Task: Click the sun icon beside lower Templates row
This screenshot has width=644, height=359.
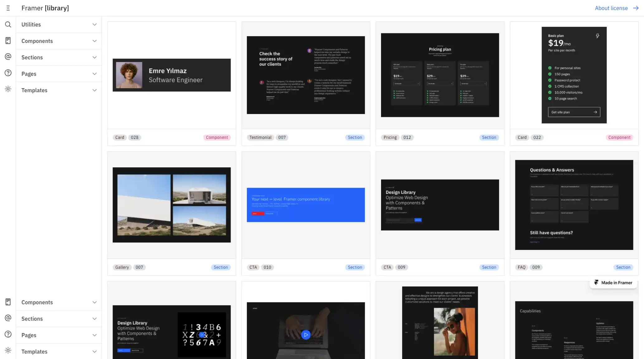Action: [x=8, y=351]
